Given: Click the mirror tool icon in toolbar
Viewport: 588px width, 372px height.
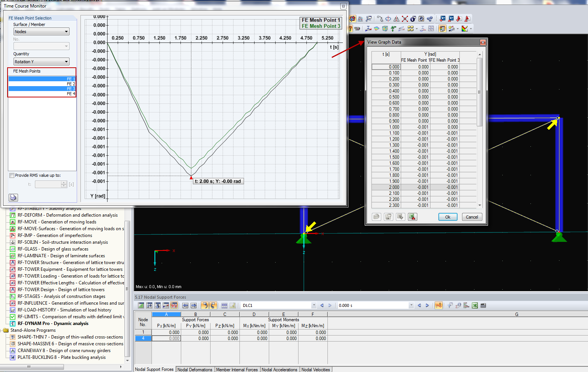Looking at the screenshot, I should (x=396, y=19).
